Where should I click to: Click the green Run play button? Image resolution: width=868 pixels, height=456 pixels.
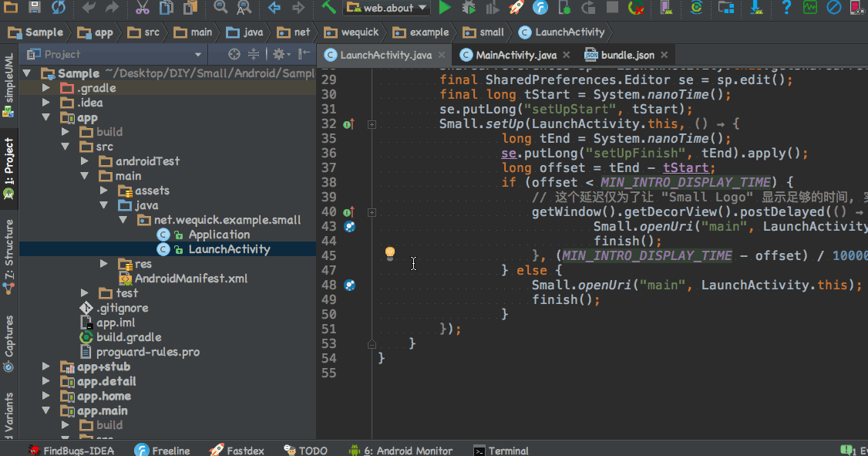tap(445, 7)
